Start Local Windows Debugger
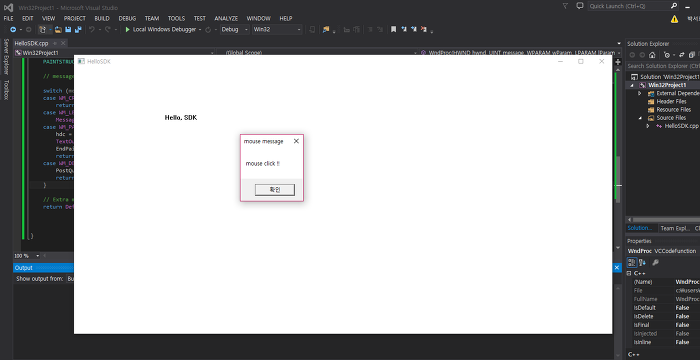This screenshot has width=700, height=360. coord(160,29)
